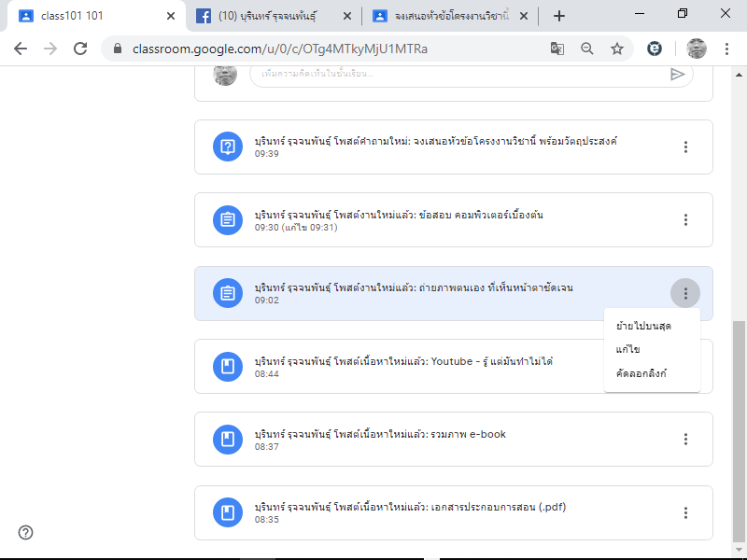This screenshot has width=747, height=560.
Task: Click the '08:37' timestamp
Action: (x=267, y=447)
